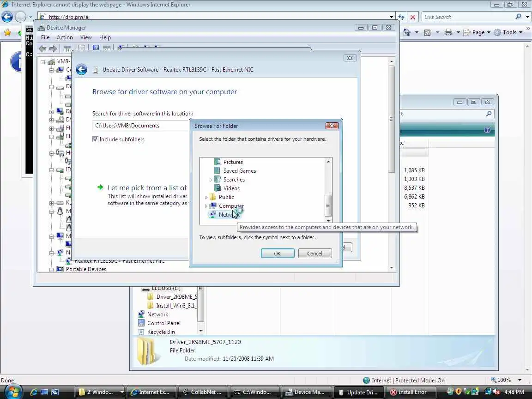The image size is (532, 399).
Task: Click the Device Manager vertical scrollbar thumb
Action: coord(391,119)
